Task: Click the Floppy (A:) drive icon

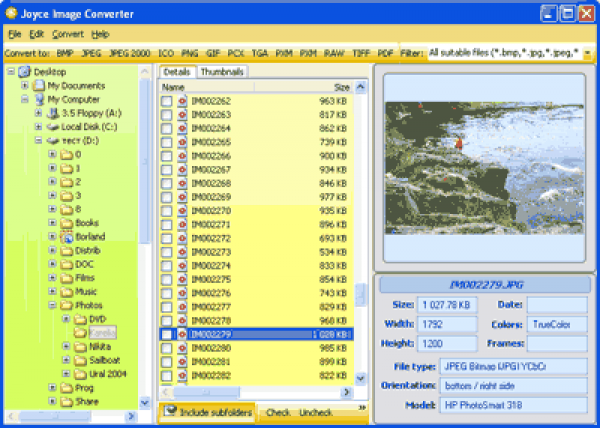Action: click(x=53, y=114)
